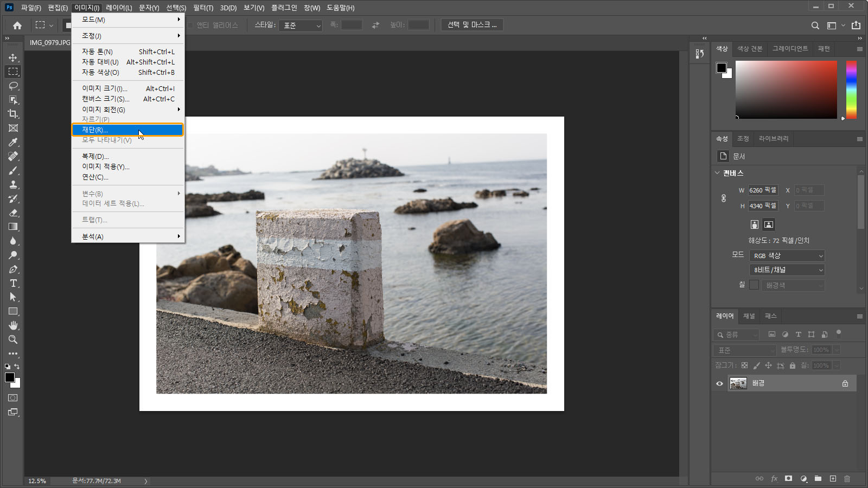The height and width of the screenshot is (488, 868).
Task: Select the Path Selection tool
Action: (13, 297)
